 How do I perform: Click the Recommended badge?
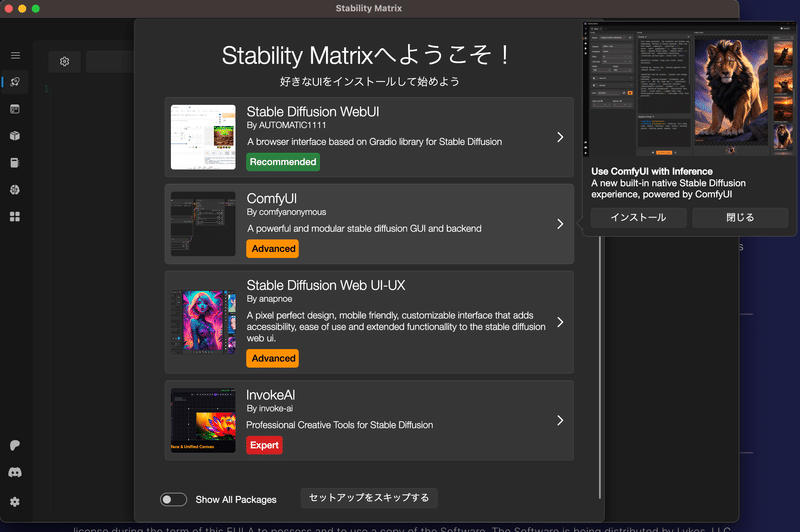tap(283, 162)
